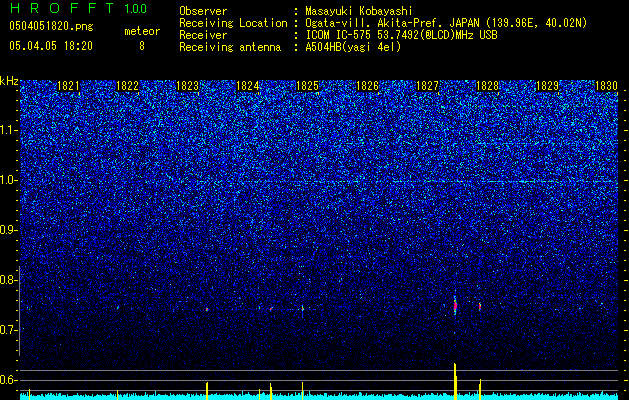Click the 'Observer' field label
Image resolution: width=629 pixels, height=400 pixels.
[x=203, y=11]
